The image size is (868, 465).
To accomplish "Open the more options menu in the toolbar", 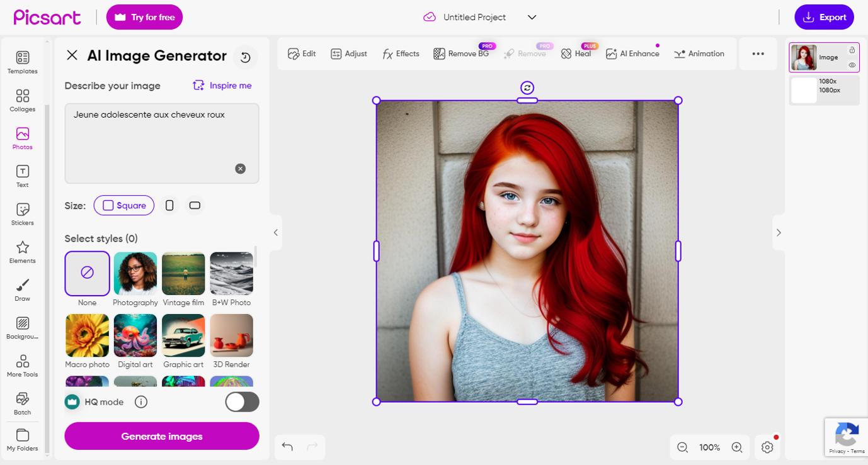I will (758, 53).
